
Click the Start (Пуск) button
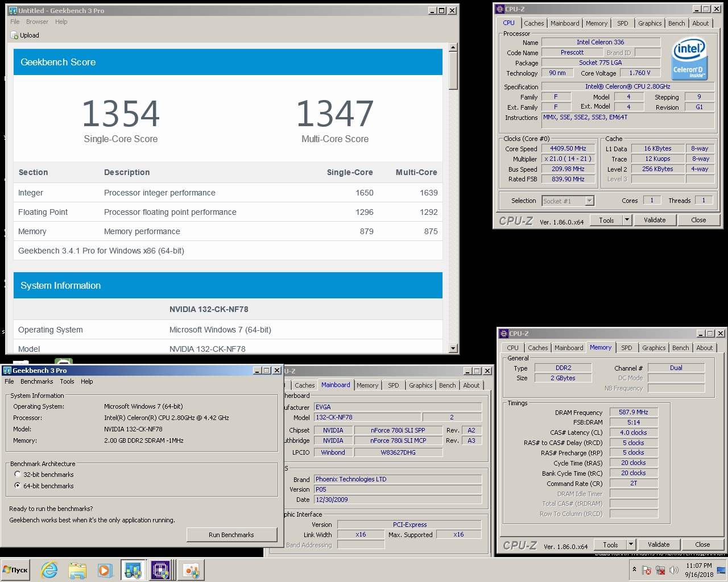click(x=15, y=570)
